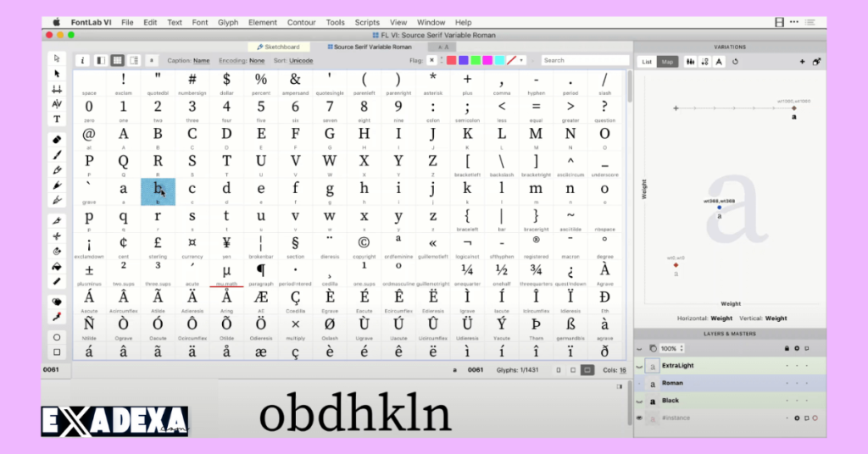Click the lock icon in Layers & Masters header

(787, 348)
